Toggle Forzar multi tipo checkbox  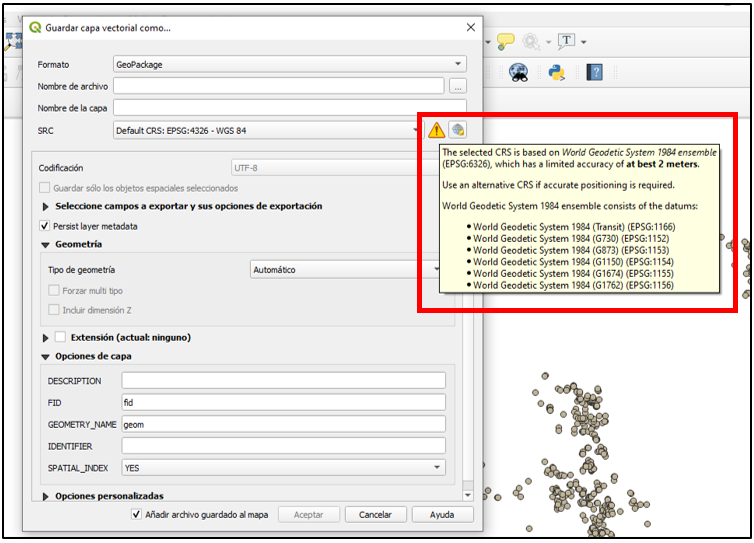click(54, 290)
